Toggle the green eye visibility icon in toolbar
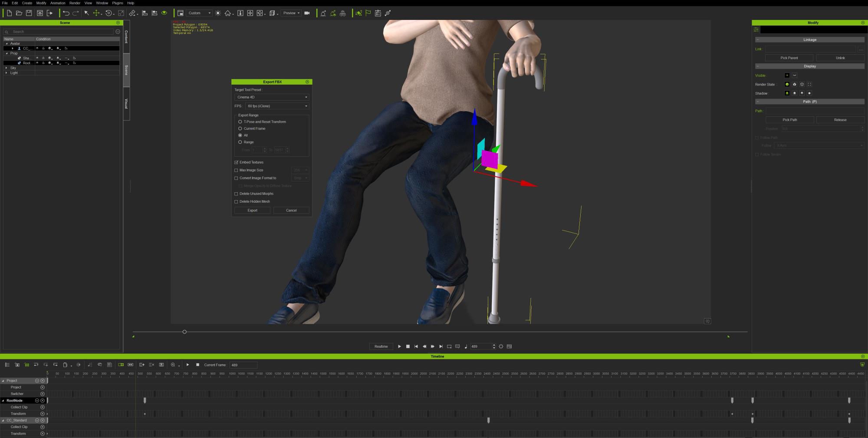The image size is (868, 438). pyautogui.click(x=164, y=13)
